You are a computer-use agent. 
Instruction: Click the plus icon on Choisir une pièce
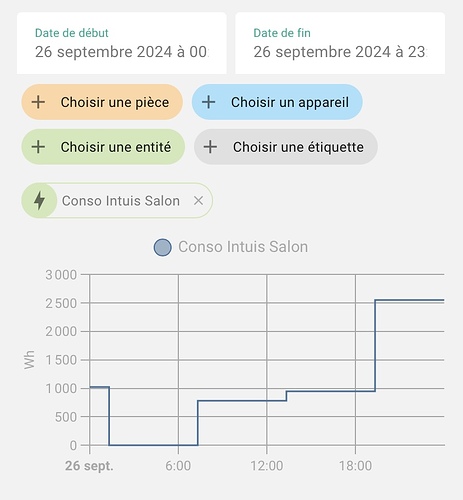tap(38, 102)
